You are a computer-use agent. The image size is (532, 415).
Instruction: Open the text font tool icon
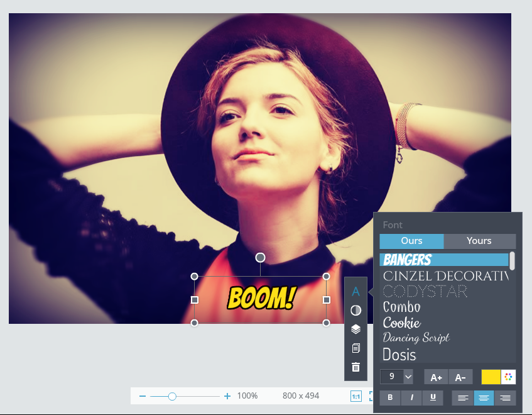(356, 291)
